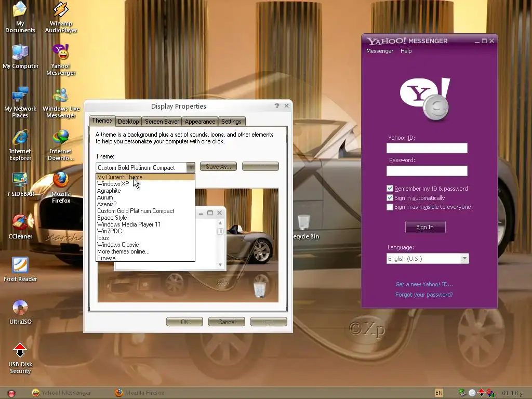Open the Messenger menu in Yahoo Messenger
This screenshot has width=532, height=399.
click(x=380, y=51)
